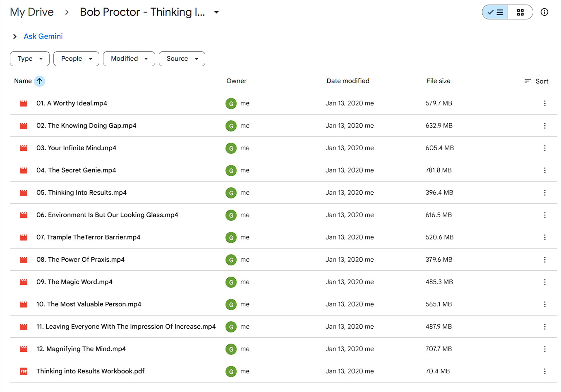Open the Bob Proctor folder dropdown menu
This screenshot has height=392, width=561.
click(216, 12)
